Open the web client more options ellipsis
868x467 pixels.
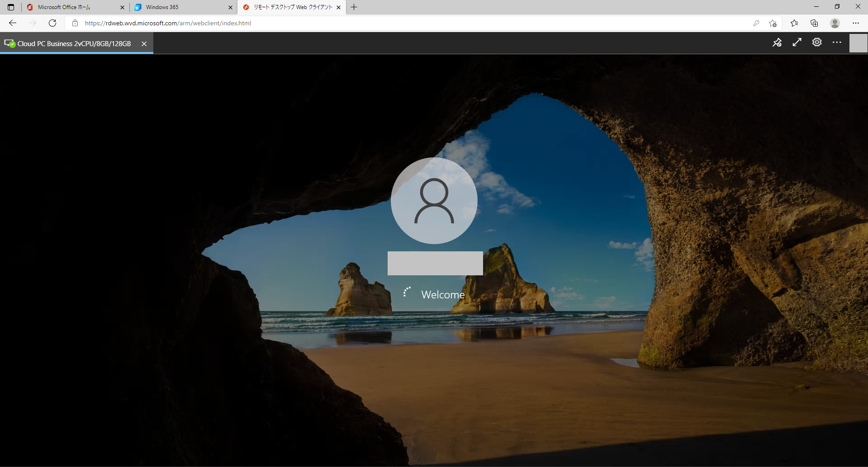coord(837,42)
